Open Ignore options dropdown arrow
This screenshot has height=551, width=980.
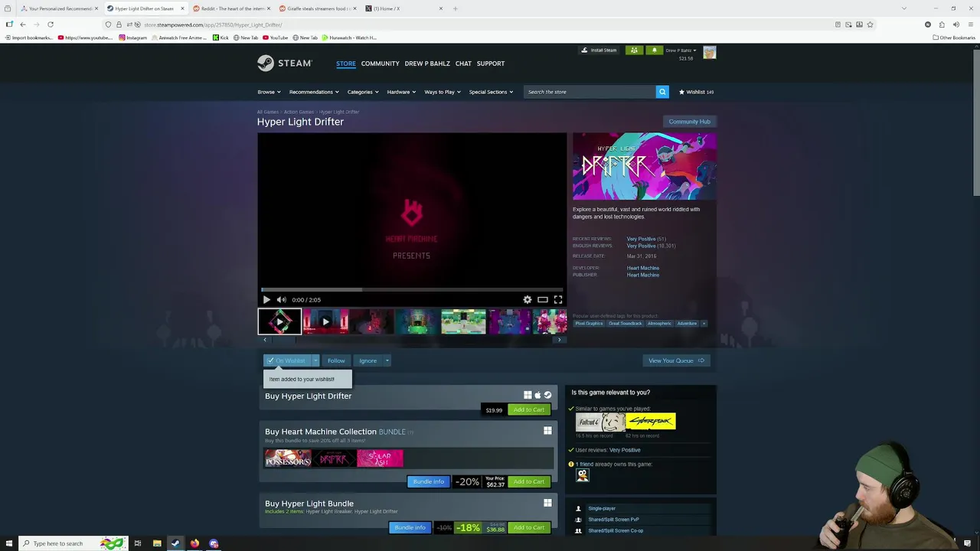(x=387, y=360)
